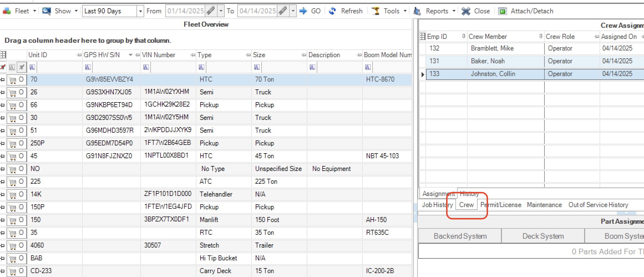Screen dimensions: 644x277
Task: Click the Reports icon
Action: [x=417, y=11]
